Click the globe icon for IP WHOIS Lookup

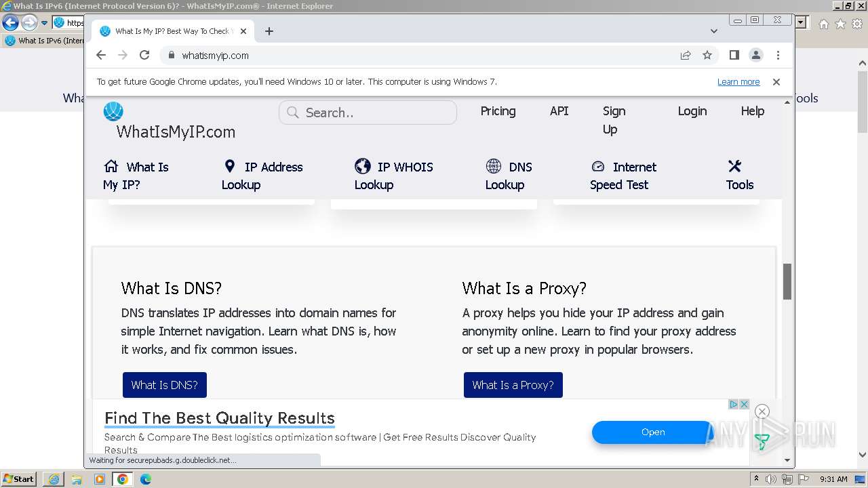point(363,166)
